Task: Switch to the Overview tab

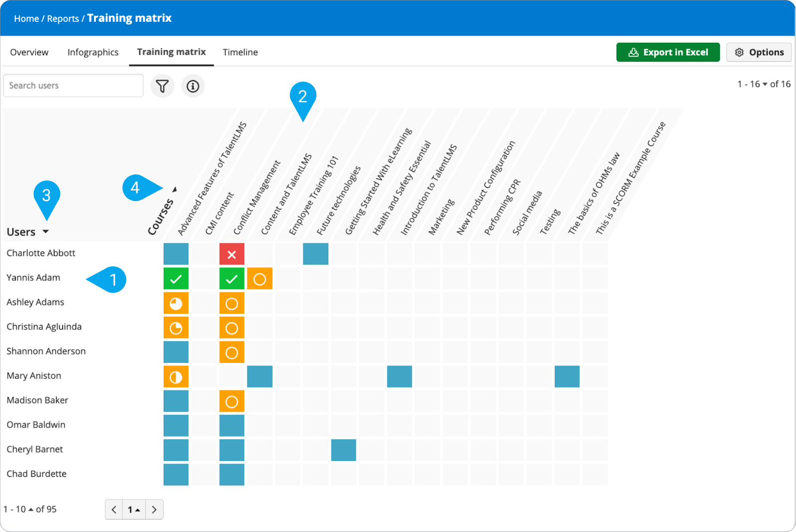Action: pos(29,52)
